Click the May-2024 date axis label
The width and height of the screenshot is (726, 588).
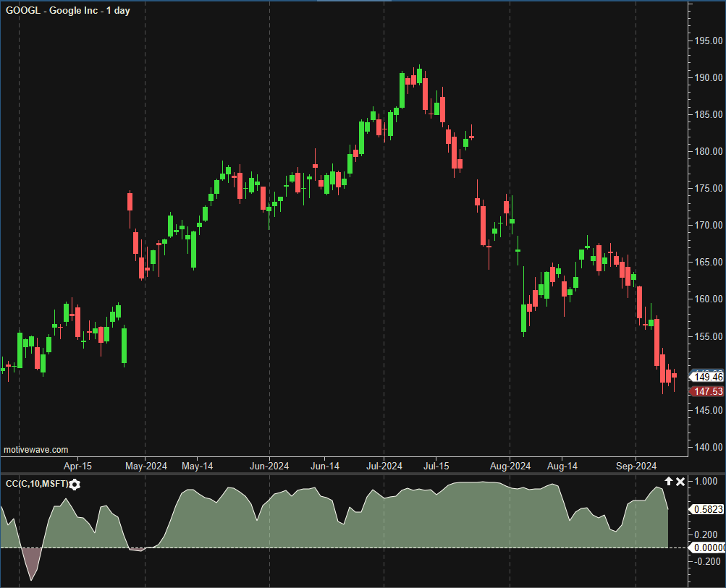coord(146,466)
